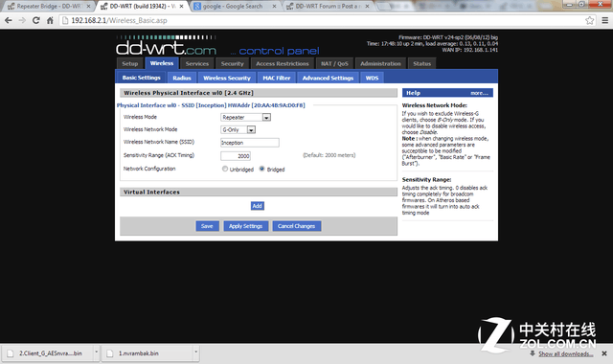This screenshot has height=364, width=613.
Task: Close the DD-WRT (build 19342) tab
Action: click(x=181, y=7)
